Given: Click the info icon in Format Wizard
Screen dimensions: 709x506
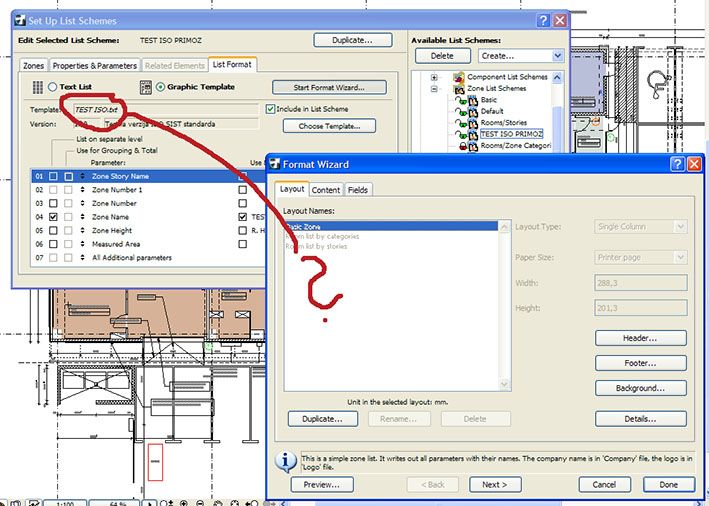Looking at the screenshot, I should pyautogui.click(x=286, y=462).
